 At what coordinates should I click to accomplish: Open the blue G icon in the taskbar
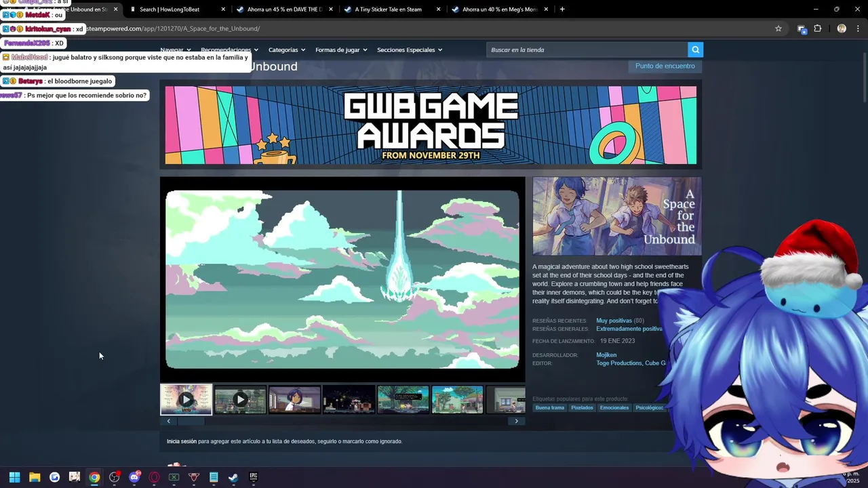[x=54, y=477]
